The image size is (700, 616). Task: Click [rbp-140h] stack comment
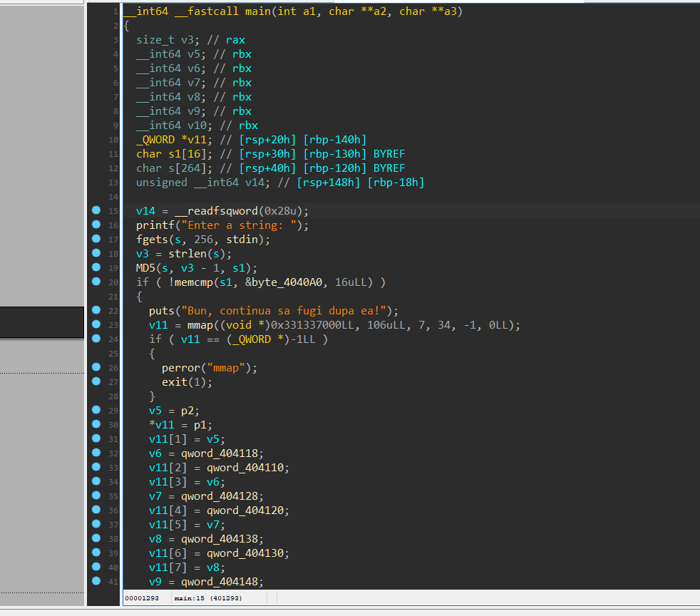tap(335, 140)
